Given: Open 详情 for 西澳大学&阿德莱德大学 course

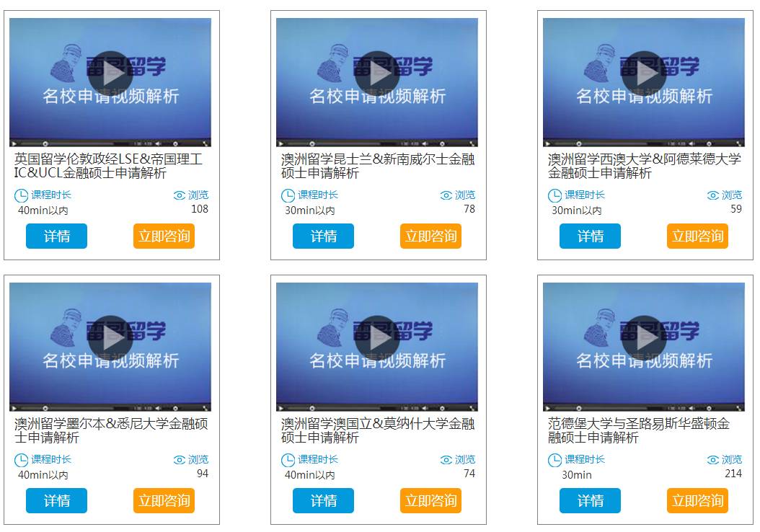Looking at the screenshot, I should (x=590, y=236).
